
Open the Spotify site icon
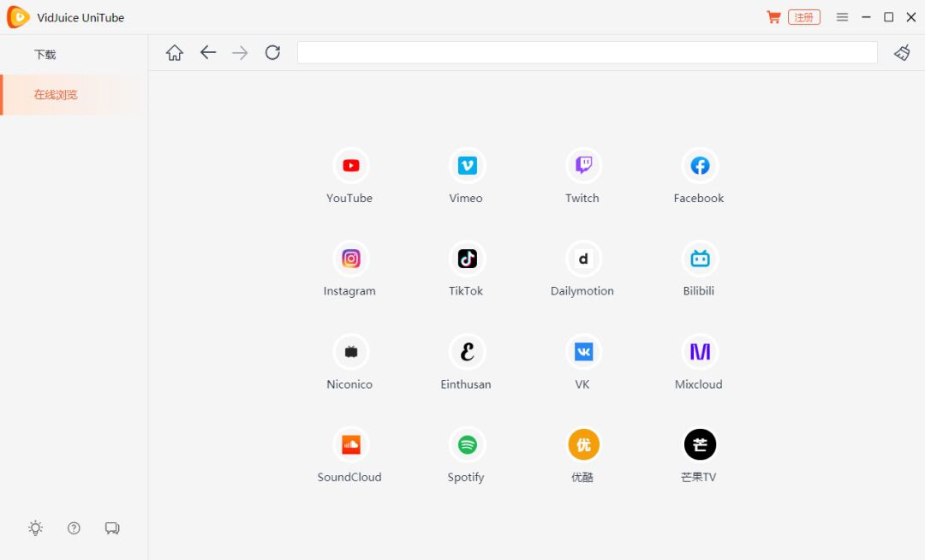click(x=468, y=444)
